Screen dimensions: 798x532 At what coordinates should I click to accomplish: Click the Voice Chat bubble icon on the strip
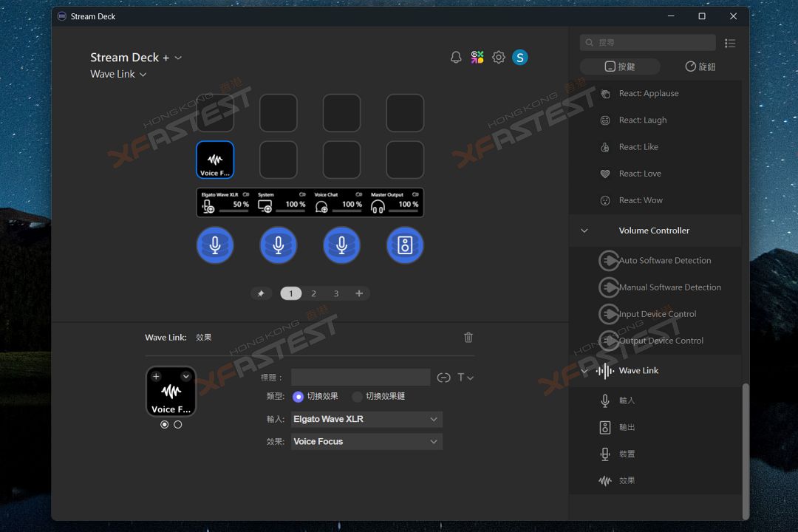(x=321, y=206)
